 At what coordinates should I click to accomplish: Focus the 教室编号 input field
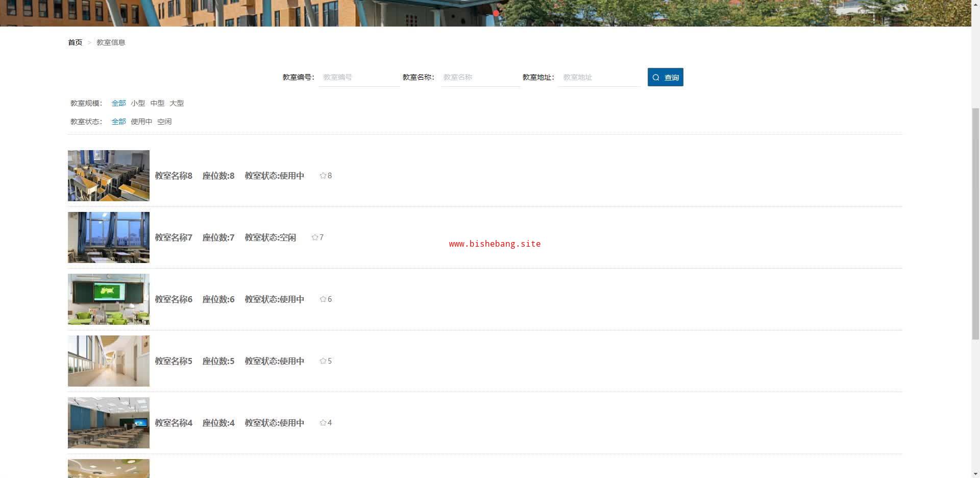point(359,77)
